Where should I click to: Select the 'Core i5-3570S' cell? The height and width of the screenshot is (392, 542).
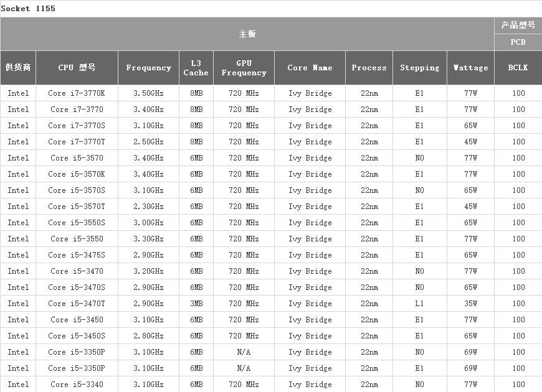[77, 190]
